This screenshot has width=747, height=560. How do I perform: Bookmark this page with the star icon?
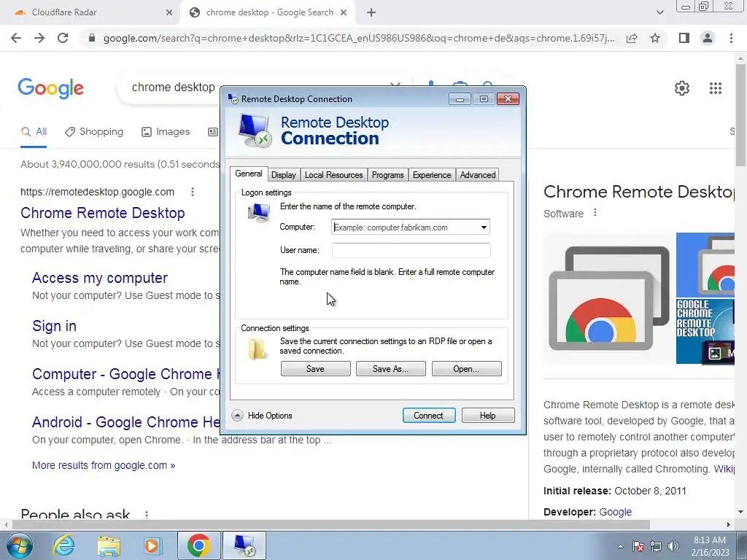655,38
